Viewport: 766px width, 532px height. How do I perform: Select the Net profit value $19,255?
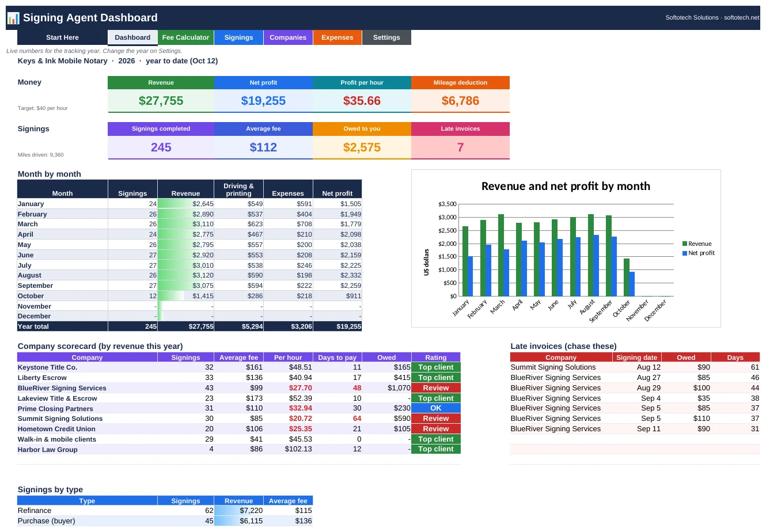point(263,101)
